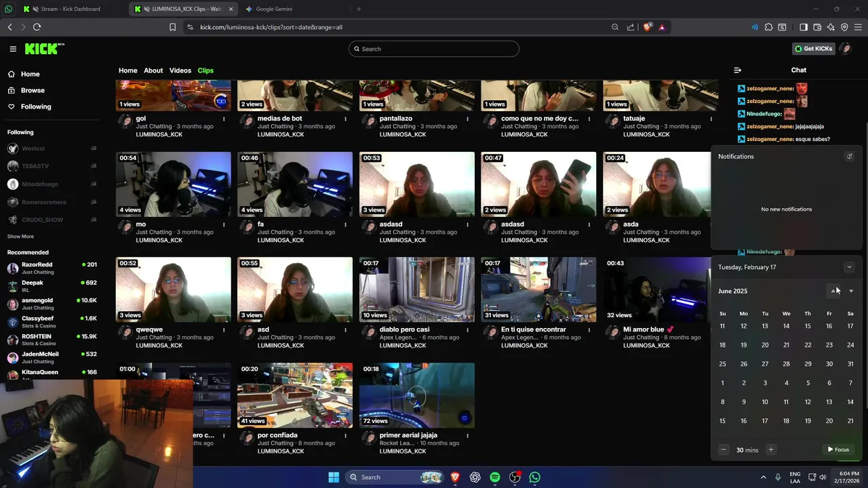The height and width of the screenshot is (488, 868).
Task: Click the bookmark icon in address bar
Action: 172,27
